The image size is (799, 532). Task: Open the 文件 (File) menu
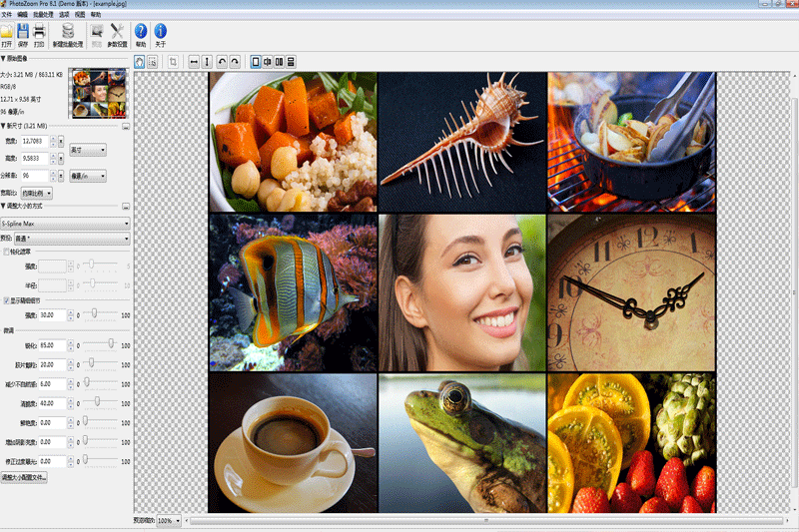[x=7, y=16]
